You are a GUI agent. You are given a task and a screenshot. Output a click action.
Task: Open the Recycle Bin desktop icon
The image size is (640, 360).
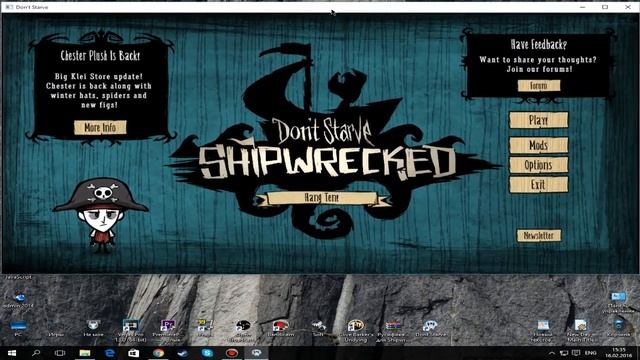[x=618, y=328]
